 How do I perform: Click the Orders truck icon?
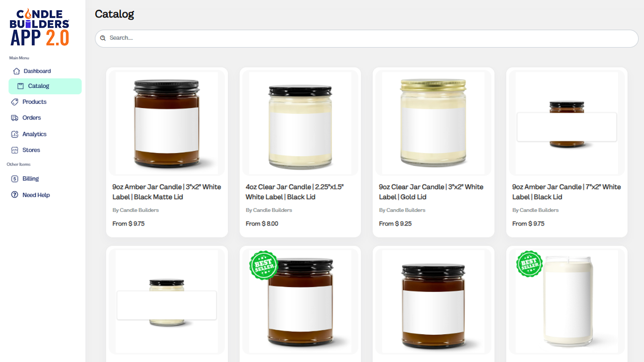[15, 118]
